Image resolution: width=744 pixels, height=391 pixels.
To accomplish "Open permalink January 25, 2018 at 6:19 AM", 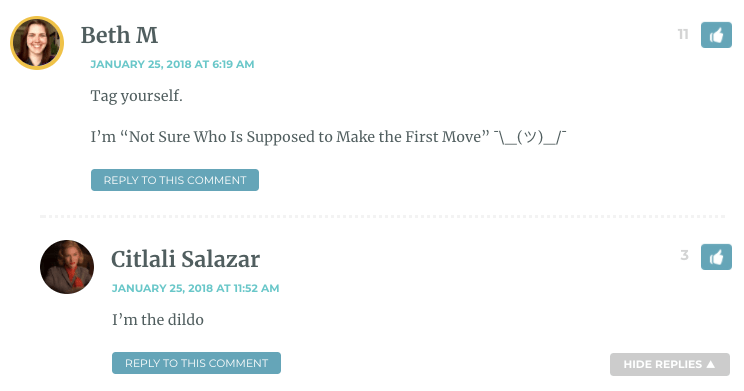I will click(172, 64).
